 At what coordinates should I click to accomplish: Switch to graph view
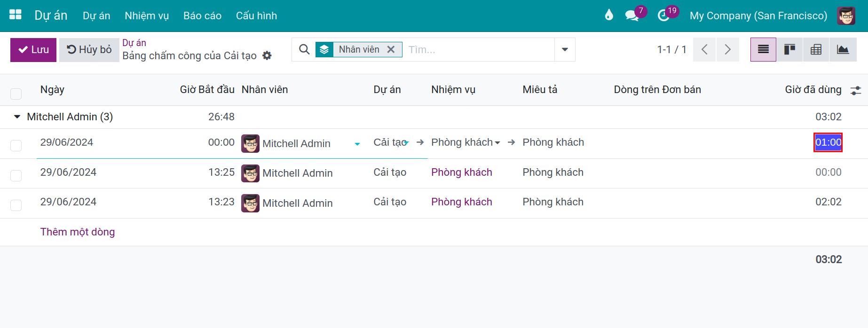coord(843,49)
